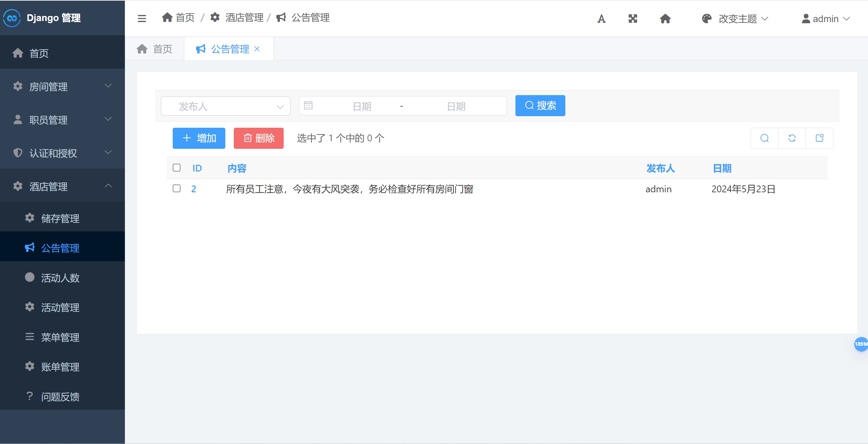This screenshot has width=868, height=444.
Task: Click the palette theme icon
Action: pos(706,19)
